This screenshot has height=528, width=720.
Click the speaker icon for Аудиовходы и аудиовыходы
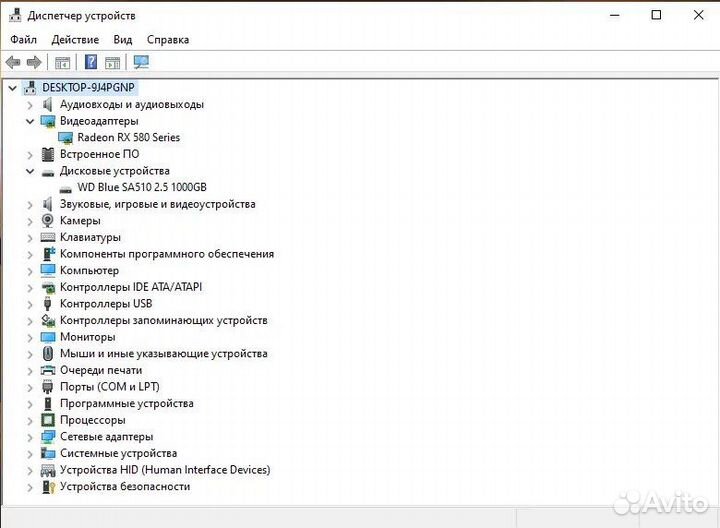[x=47, y=105]
